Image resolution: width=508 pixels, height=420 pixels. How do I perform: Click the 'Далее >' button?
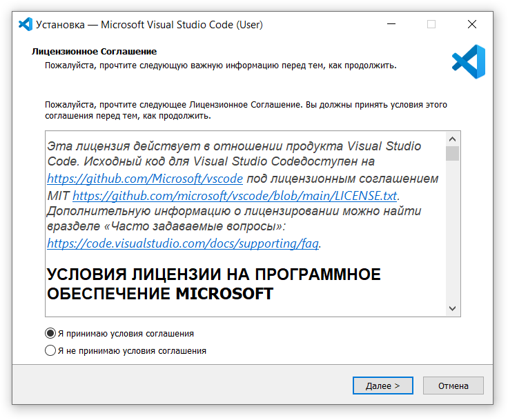point(382,386)
